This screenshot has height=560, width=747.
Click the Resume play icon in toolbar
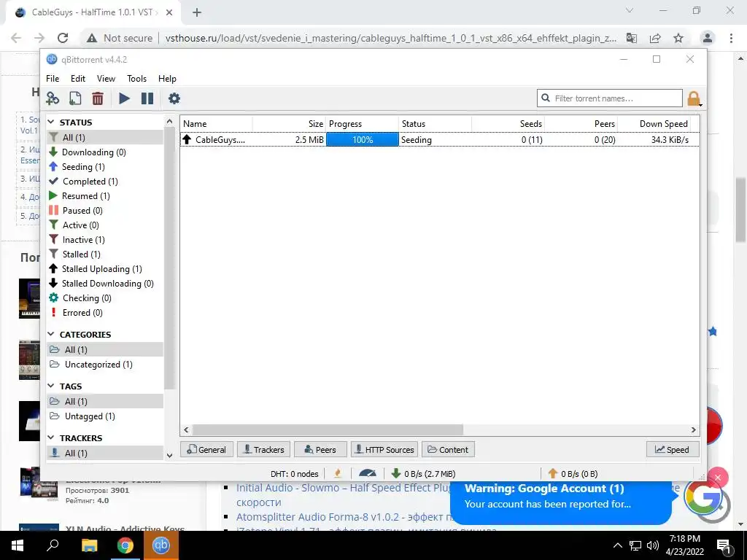coord(124,98)
